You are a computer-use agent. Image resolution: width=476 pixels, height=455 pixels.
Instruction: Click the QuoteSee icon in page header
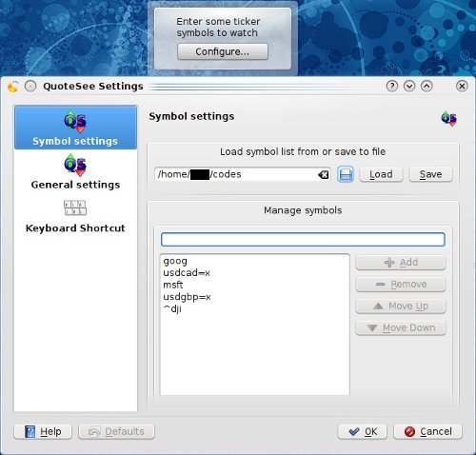coord(448,118)
